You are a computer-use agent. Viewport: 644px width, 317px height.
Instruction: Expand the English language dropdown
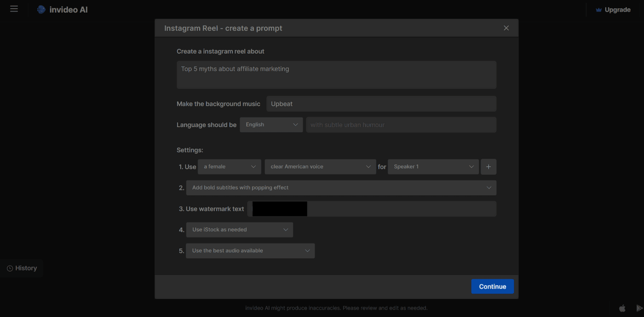271,125
